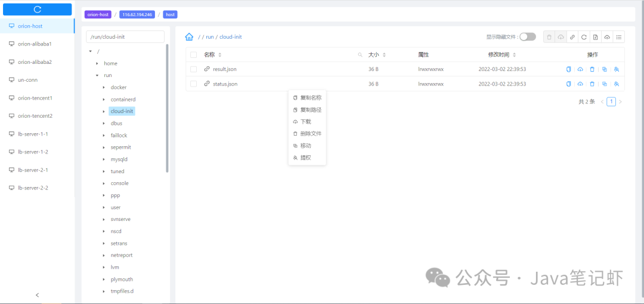Click pagination next page arrow
The image size is (644, 304).
click(620, 102)
